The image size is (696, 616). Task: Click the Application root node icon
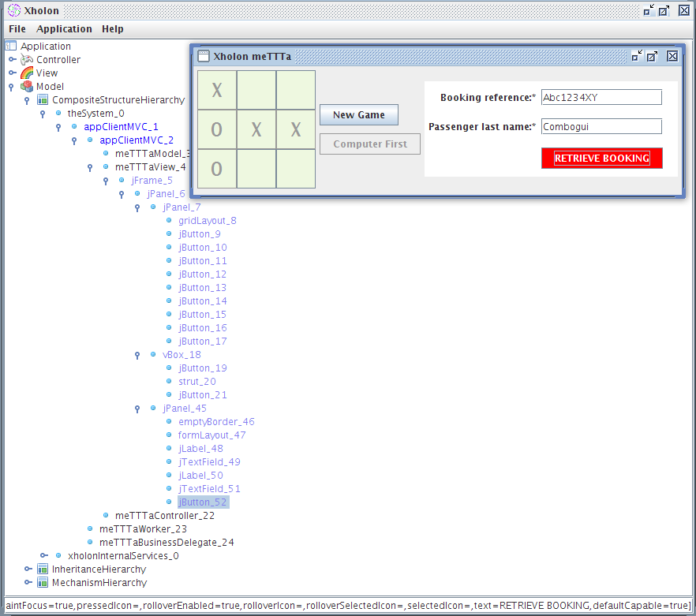(x=11, y=46)
